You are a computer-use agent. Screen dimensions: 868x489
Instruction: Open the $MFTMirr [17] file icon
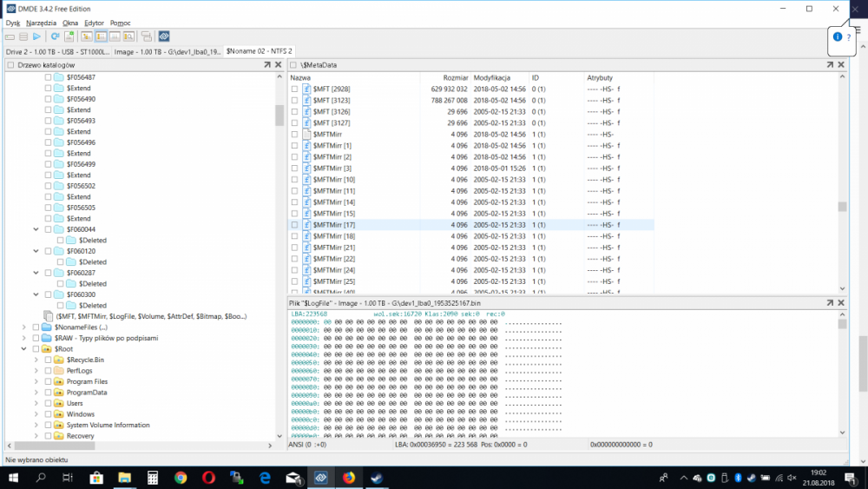click(306, 225)
